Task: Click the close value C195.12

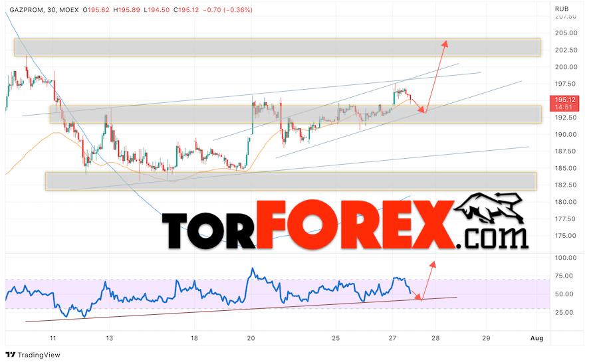Action: click(x=186, y=10)
